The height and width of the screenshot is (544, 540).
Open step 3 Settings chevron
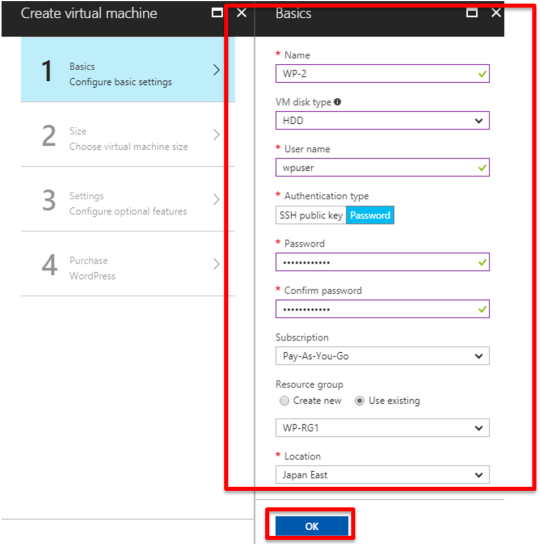click(x=217, y=199)
